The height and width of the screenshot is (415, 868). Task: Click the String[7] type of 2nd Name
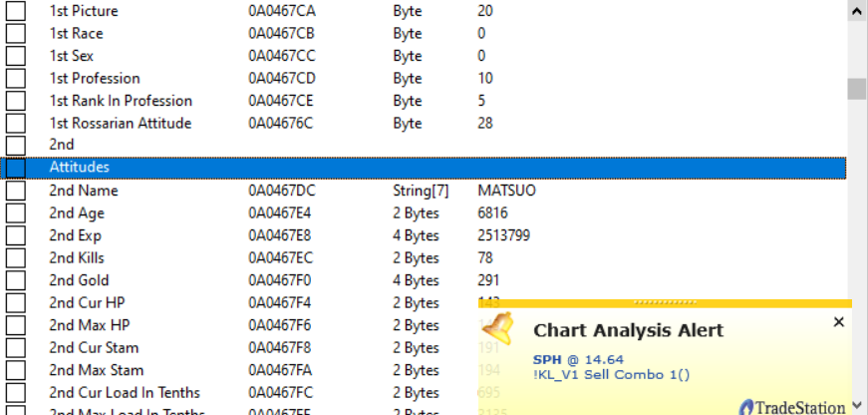pos(423,191)
